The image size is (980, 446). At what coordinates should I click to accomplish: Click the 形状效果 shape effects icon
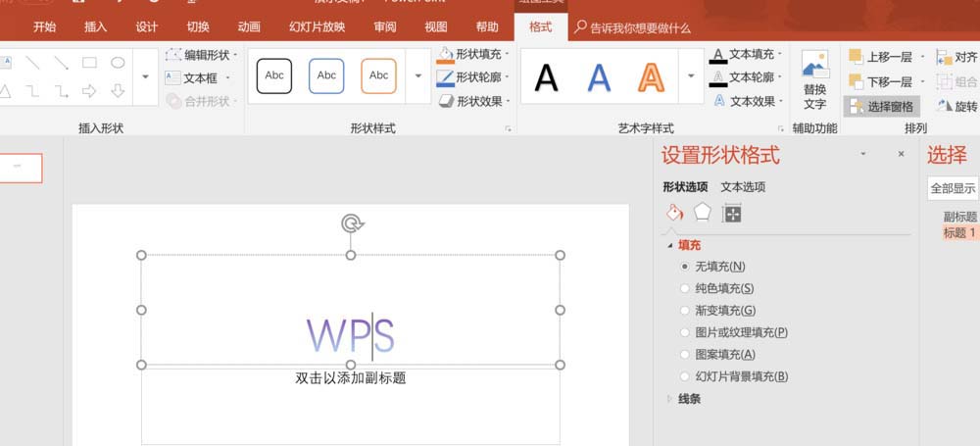(446, 101)
